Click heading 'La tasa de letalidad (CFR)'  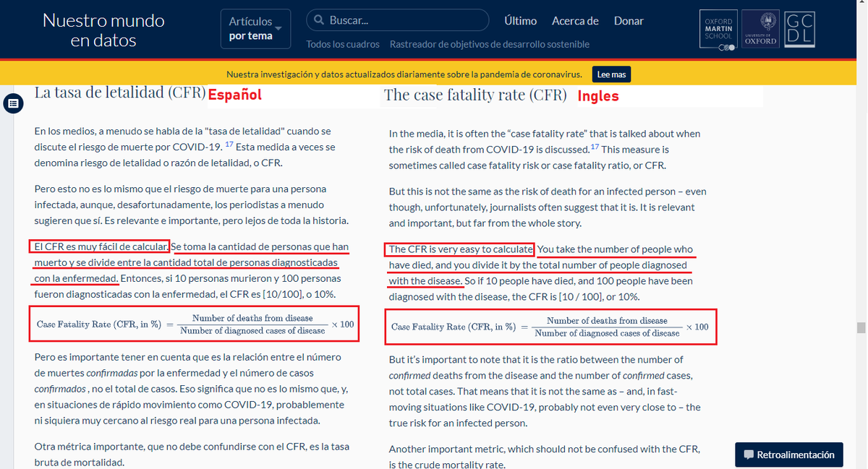point(120,92)
